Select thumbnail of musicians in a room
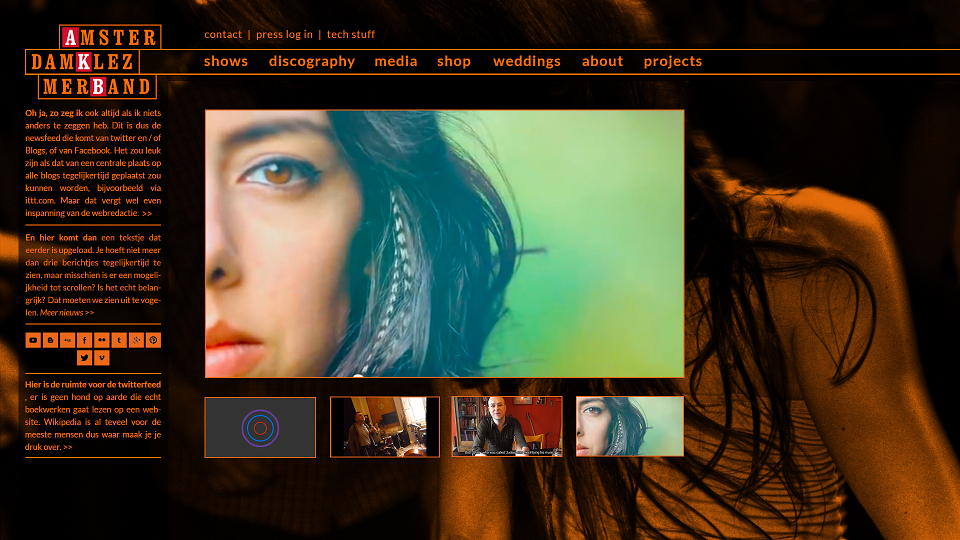 click(385, 427)
